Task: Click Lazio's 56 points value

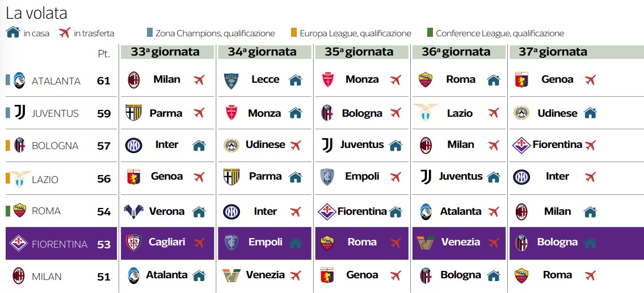Action: click(104, 179)
